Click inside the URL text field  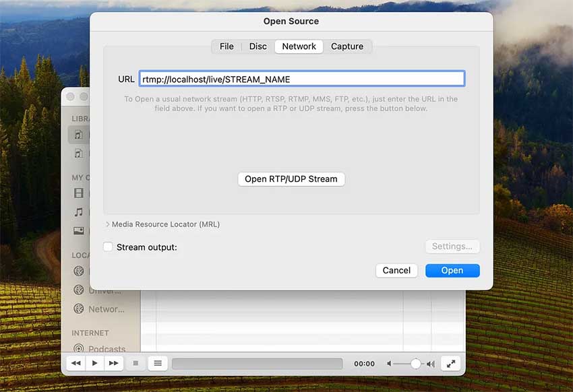pyautogui.click(x=301, y=79)
